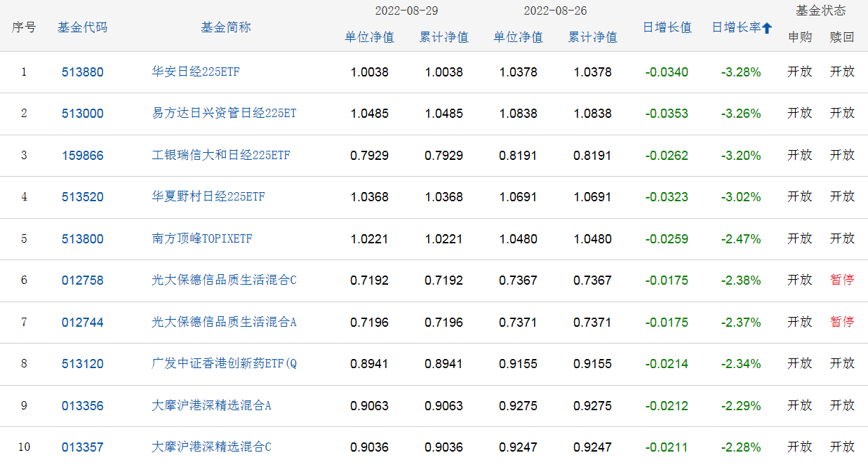Image resolution: width=868 pixels, height=467 pixels.
Task: Open 易方达日兴资管日经225ET fund link
Action: pos(224,114)
